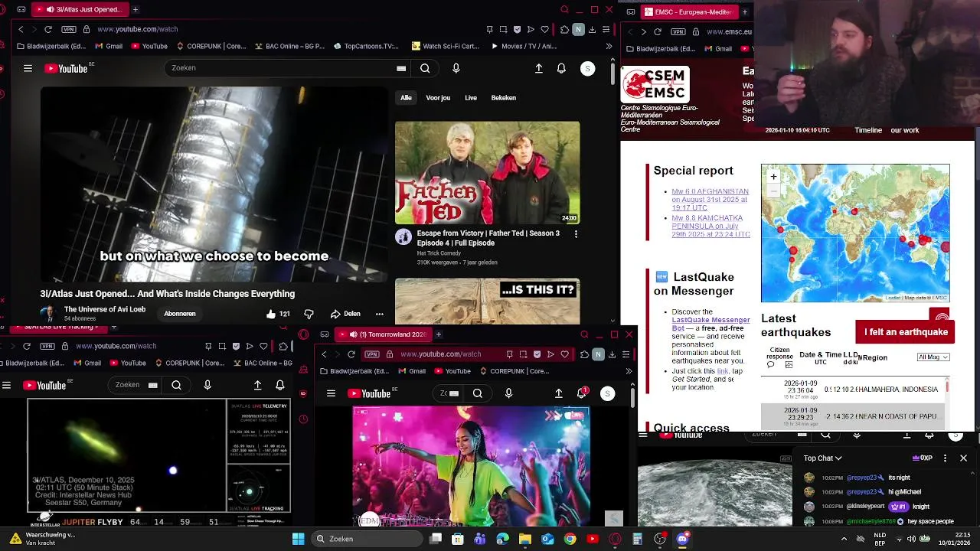
Task: Share the video with Delen button
Action: tap(345, 314)
